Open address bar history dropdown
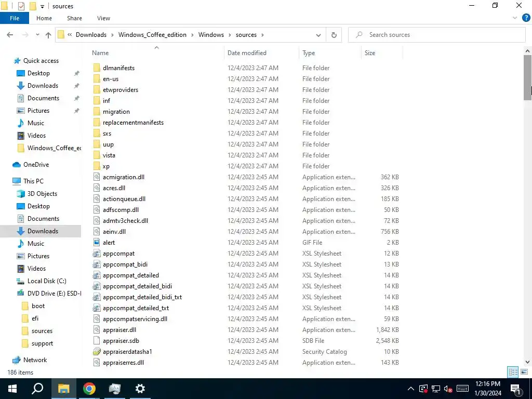Viewport: 532px width, 399px height. [318, 35]
